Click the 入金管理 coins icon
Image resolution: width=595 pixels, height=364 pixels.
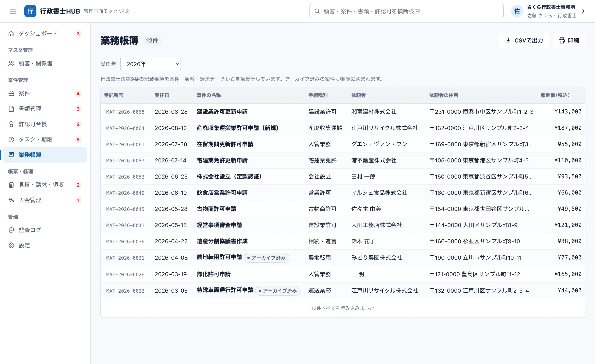tap(11, 200)
